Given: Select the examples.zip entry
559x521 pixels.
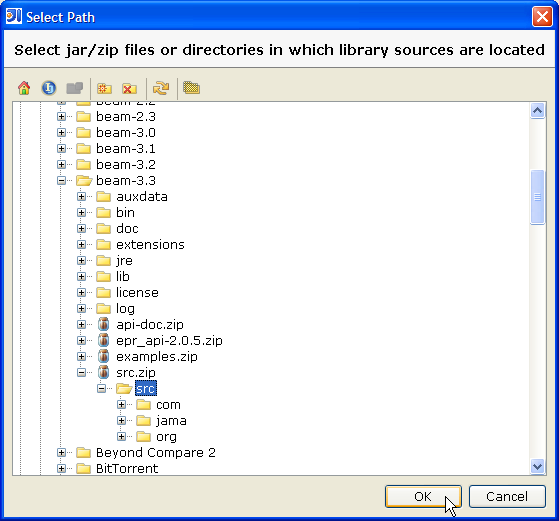Looking at the screenshot, I should click(x=157, y=357).
